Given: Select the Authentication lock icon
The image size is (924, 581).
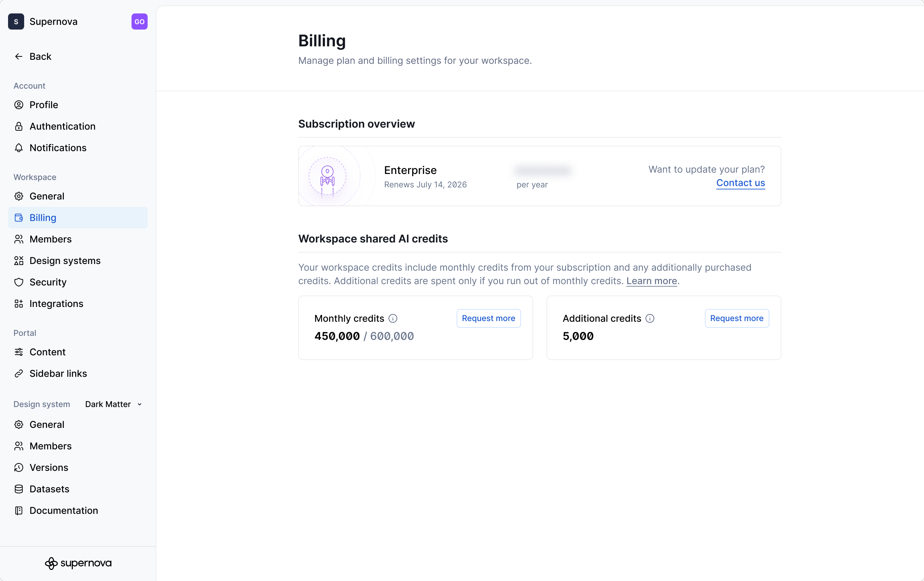Looking at the screenshot, I should (18, 126).
